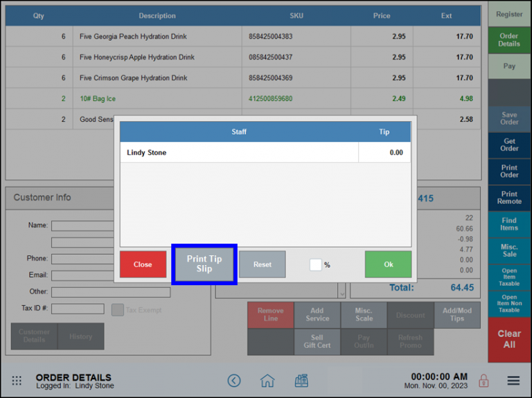
Task: Open the apps grid menu icon
Action: [17, 381]
